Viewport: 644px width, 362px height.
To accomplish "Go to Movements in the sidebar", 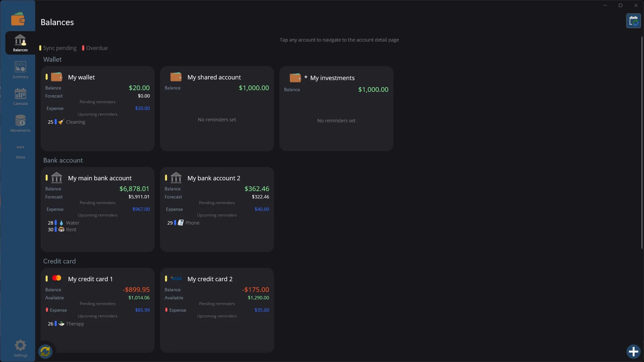I will tap(20, 123).
